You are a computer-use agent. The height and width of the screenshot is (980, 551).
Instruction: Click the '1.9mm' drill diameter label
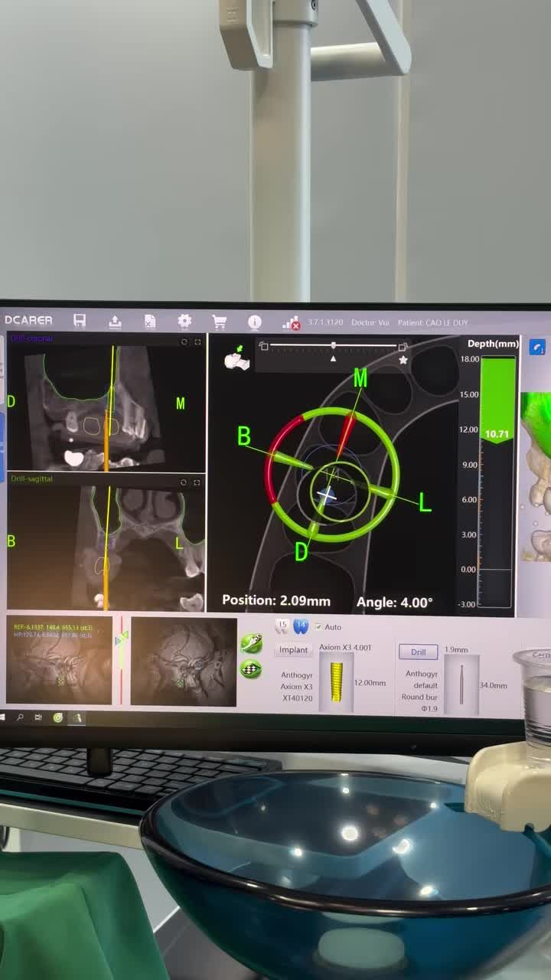tap(456, 650)
